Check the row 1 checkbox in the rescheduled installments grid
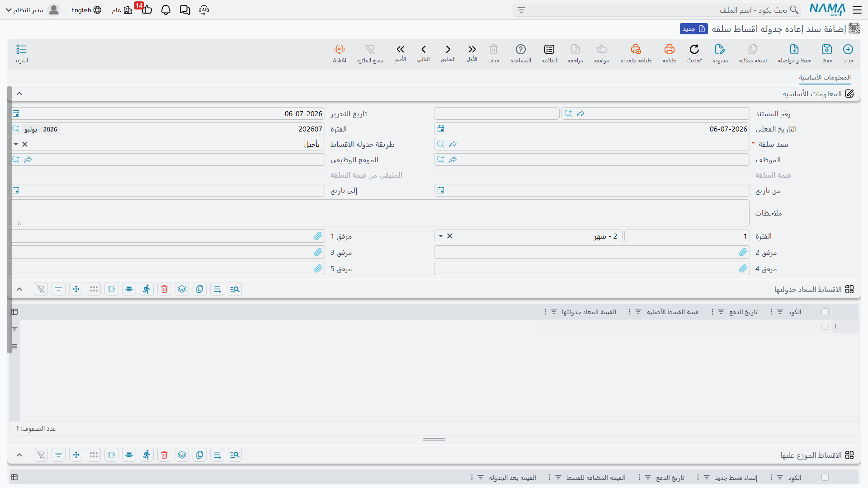The height and width of the screenshot is (488, 868). click(825, 326)
